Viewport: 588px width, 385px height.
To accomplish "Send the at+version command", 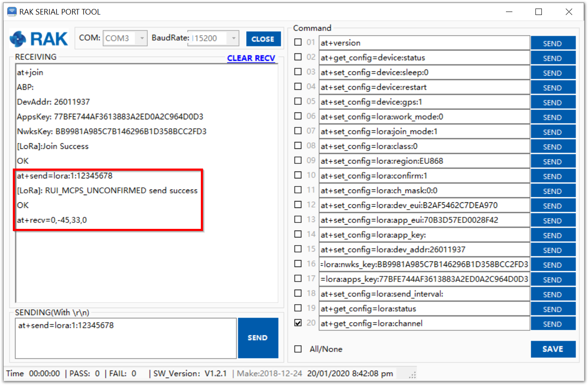I will point(553,43).
